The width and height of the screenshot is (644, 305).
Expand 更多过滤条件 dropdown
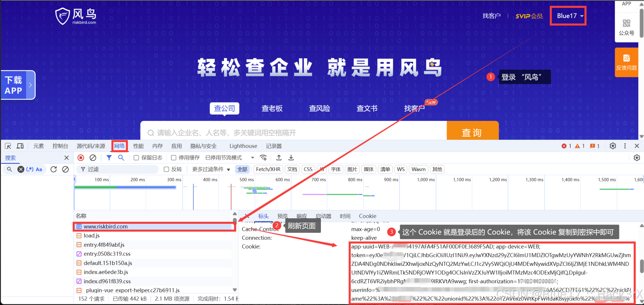(211, 169)
